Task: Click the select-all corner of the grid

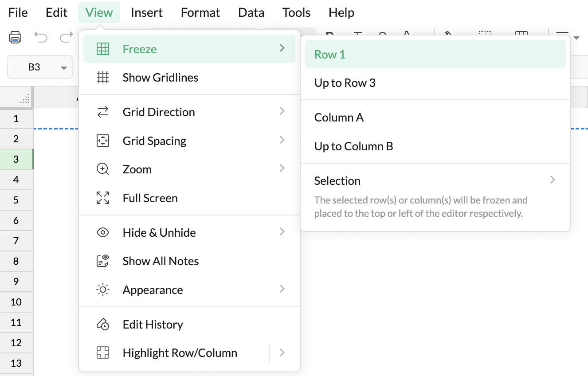Action: [x=17, y=97]
